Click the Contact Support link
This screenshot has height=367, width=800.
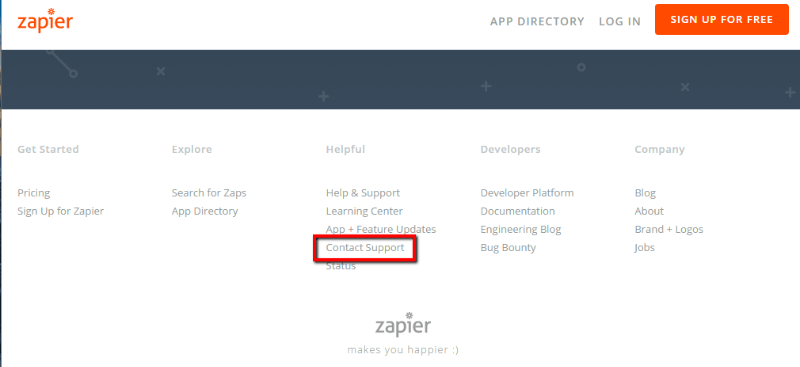coord(365,248)
